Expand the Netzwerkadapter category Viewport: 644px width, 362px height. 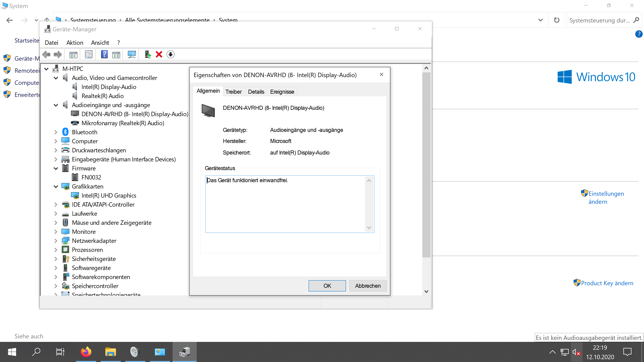click(56, 241)
